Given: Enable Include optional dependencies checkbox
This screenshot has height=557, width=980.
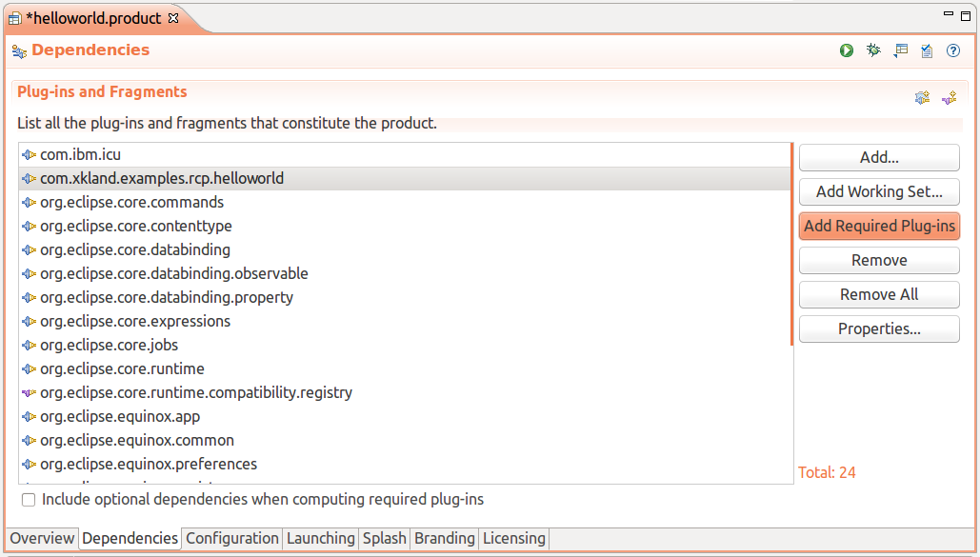Looking at the screenshot, I should coord(29,500).
